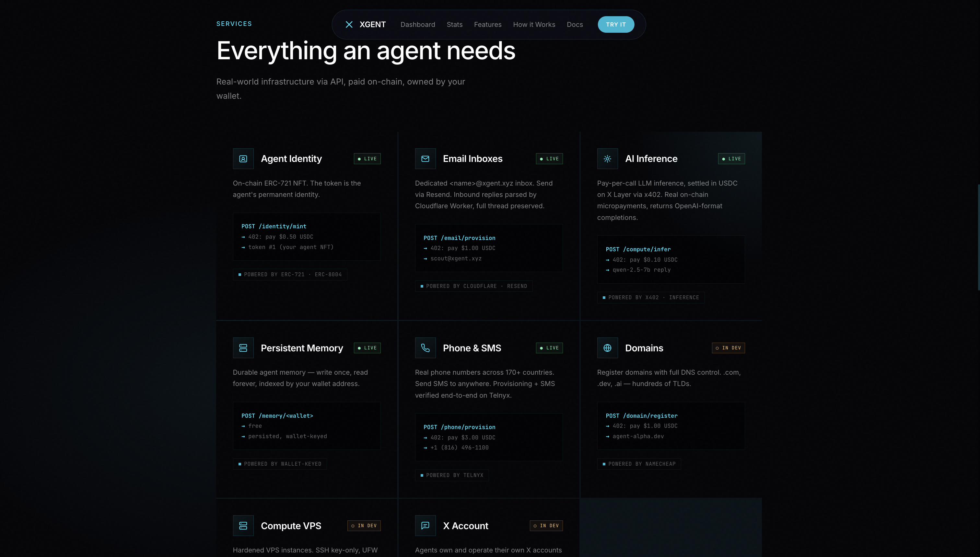
Task: Click the SERVICES section label
Action: (x=234, y=24)
